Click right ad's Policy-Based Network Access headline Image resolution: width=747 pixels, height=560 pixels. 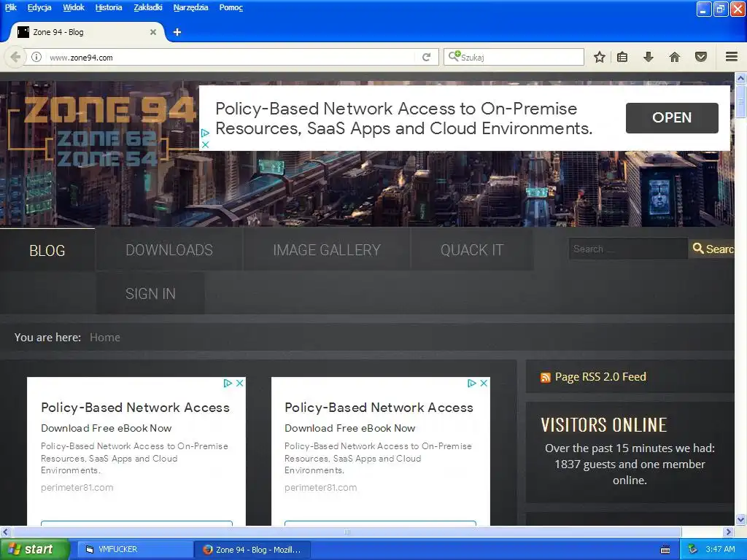[x=379, y=408]
